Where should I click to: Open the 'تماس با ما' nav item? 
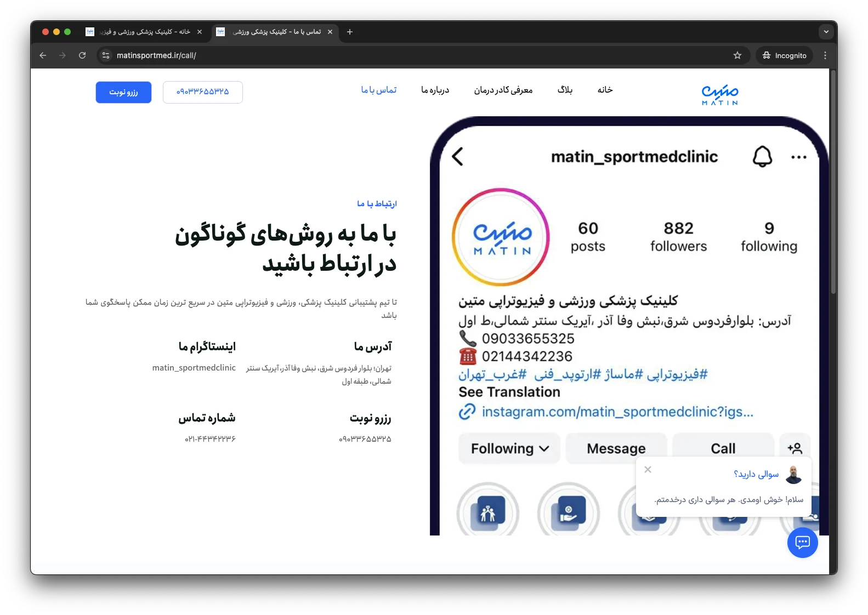pos(379,90)
